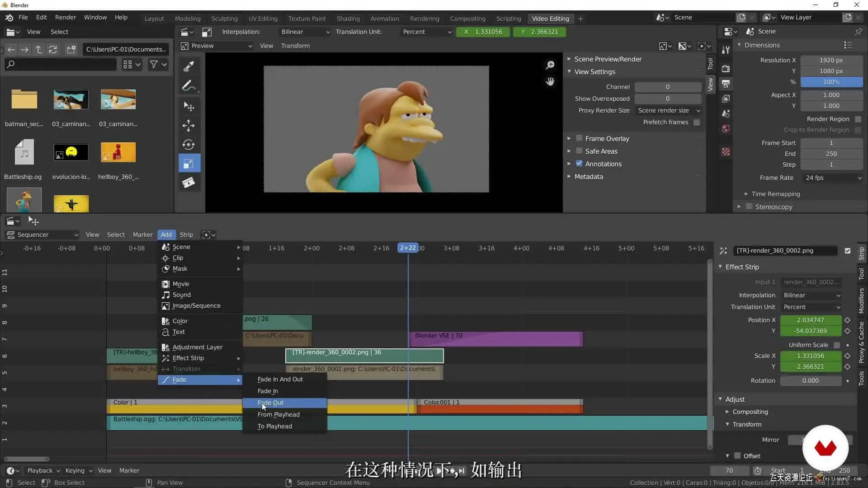The height and width of the screenshot is (488, 868).
Task: Select the Sample color eyedropper tool
Action: (x=189, y=66)
